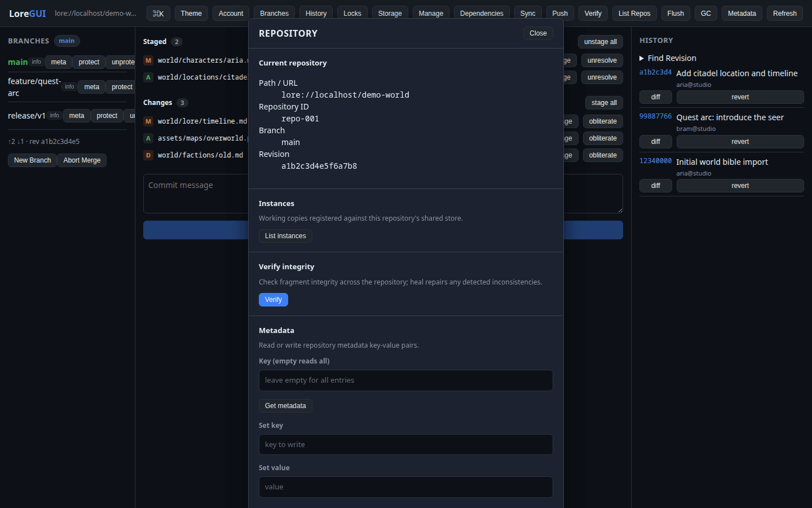Open the Storage toolbar item
This screenshot has height=508, width=812.
390,14
